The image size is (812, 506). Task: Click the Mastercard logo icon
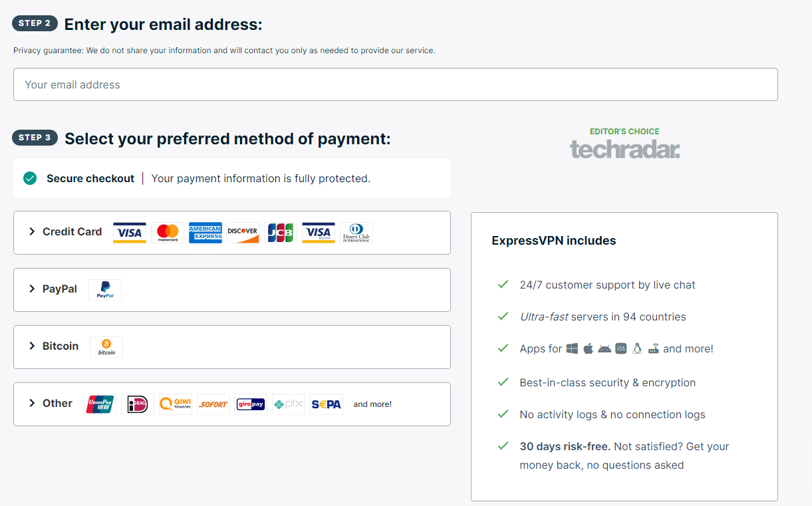(168, 233)
